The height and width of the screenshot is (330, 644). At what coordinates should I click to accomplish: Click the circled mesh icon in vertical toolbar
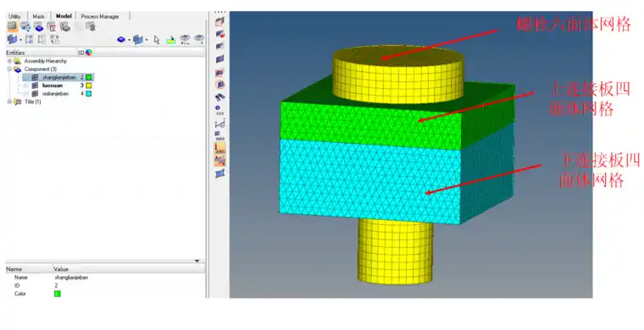[220, 85]
